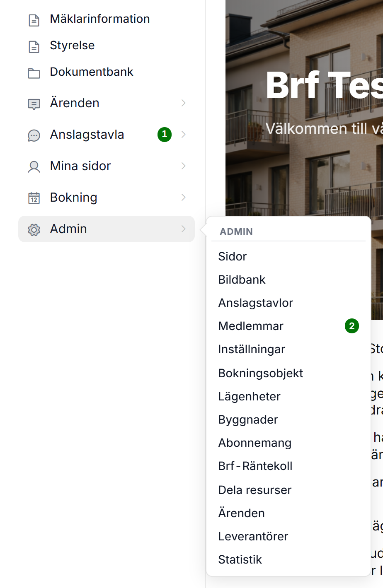Expand the Bokning chevron
The image size is (383, 588).
184,198
